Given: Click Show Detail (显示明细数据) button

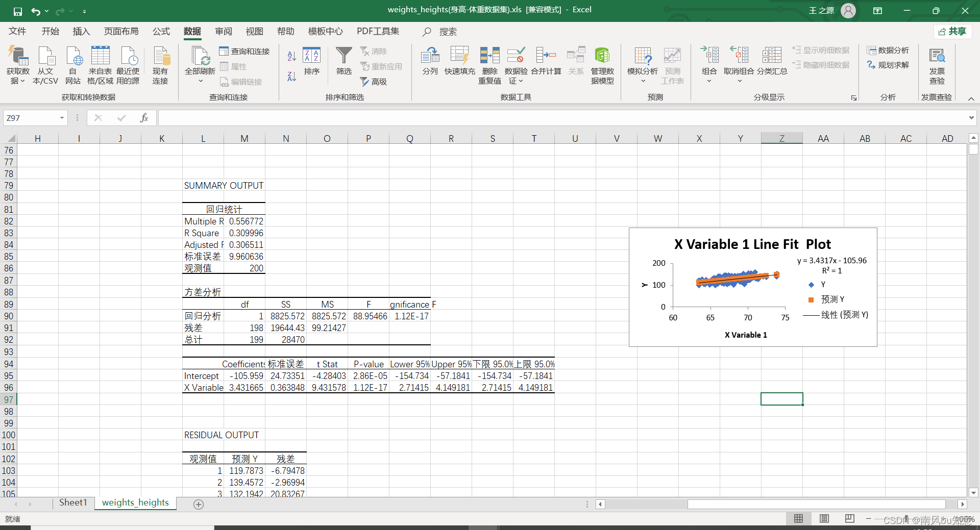Looking at the screenshot, I should pyautogui.click(x=821, y=51).
